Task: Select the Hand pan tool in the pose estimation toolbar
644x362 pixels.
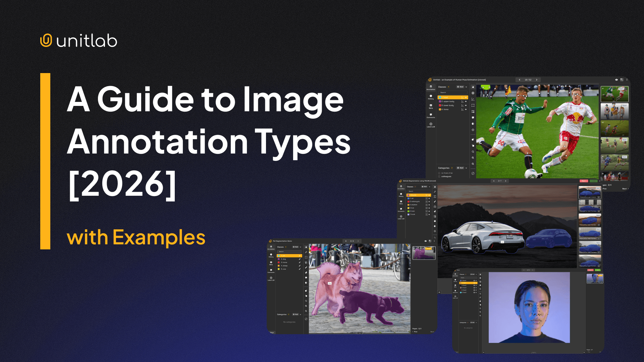Action: 473,87
